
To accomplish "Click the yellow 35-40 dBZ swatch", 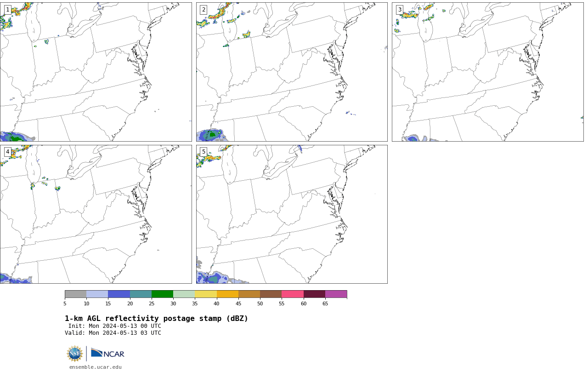I will (206, 294).
